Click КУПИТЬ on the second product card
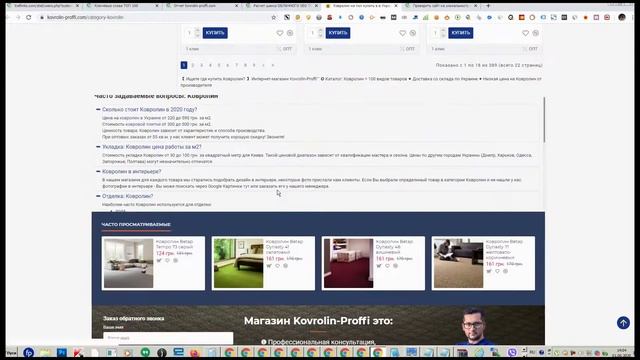 tap(338, 33)
